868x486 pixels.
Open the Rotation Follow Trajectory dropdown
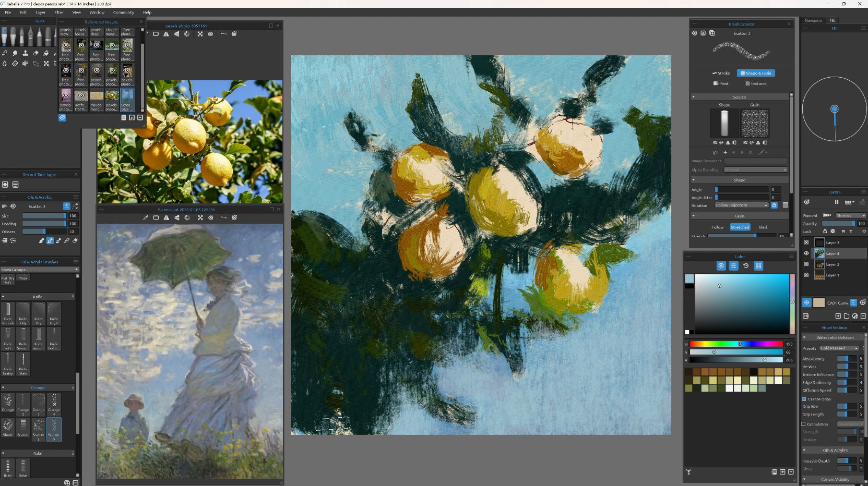pos(742,205)
